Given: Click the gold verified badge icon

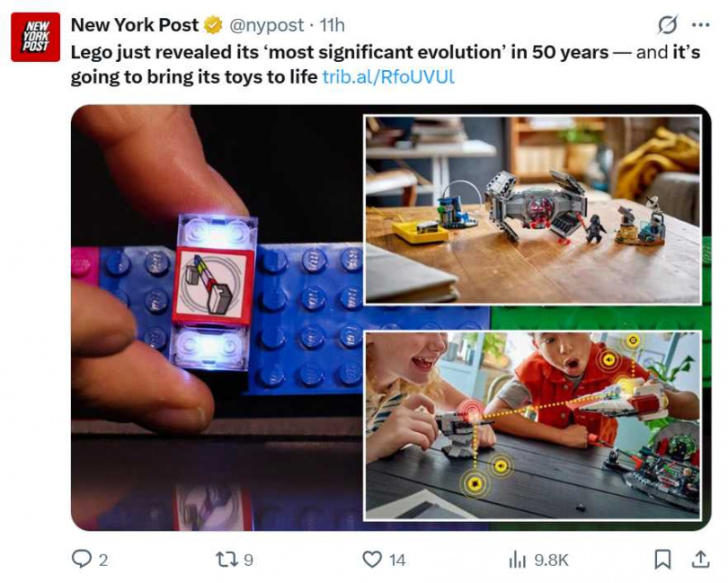Looking at the screenshot, I should point(213,25).
